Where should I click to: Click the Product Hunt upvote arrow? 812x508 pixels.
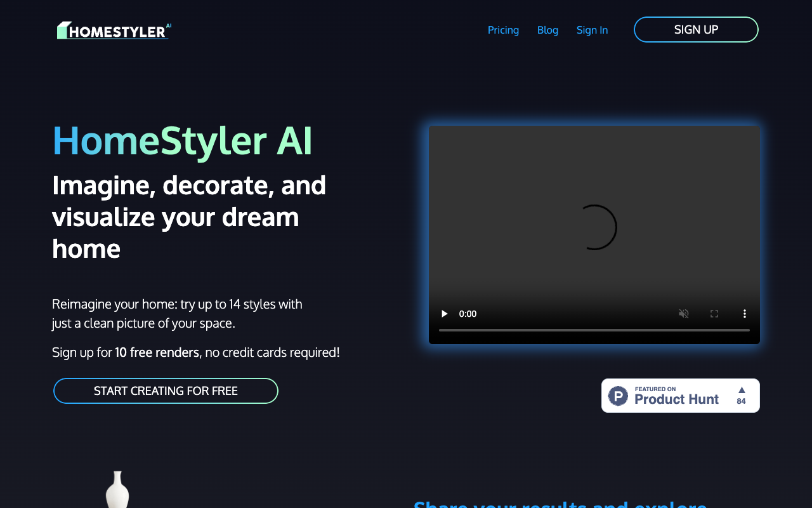[x=742, y=390]
